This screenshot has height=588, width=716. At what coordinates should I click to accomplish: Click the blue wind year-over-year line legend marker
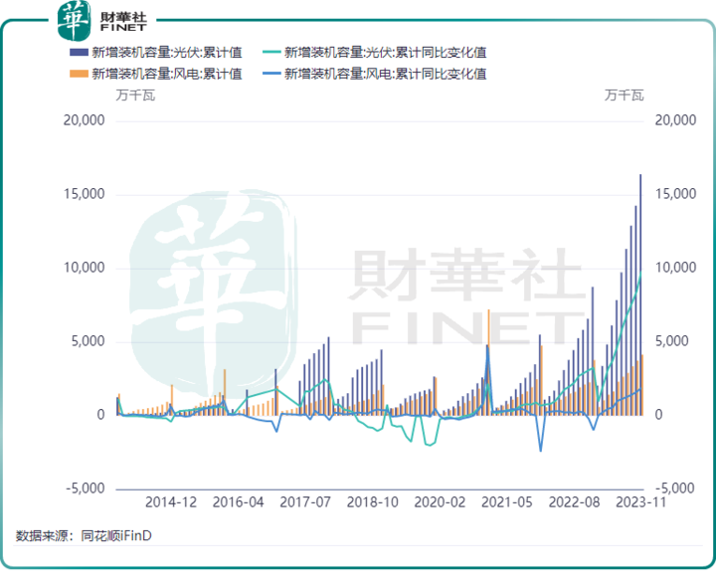point(270,74)
